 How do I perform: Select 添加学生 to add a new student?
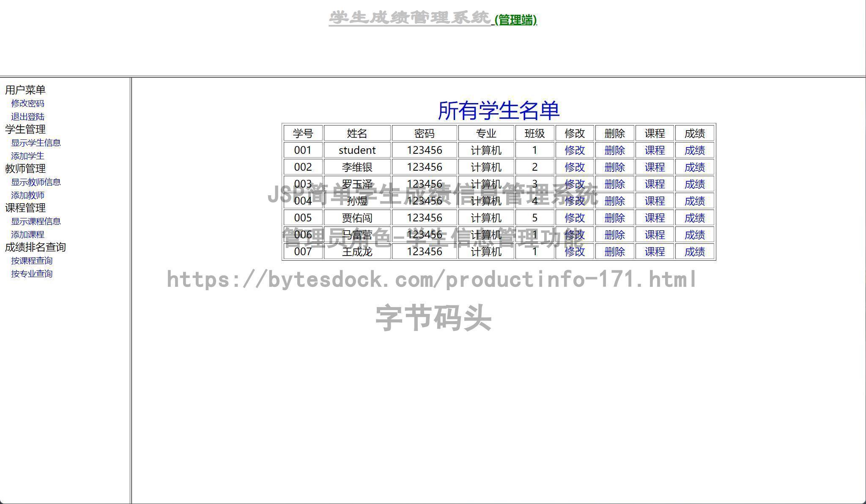pyautogui.click(x=27, y=156)
